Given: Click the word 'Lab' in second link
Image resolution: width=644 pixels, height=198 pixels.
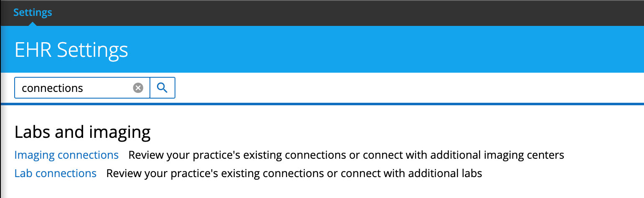Looking at the screenshot, I should (23, 173).
